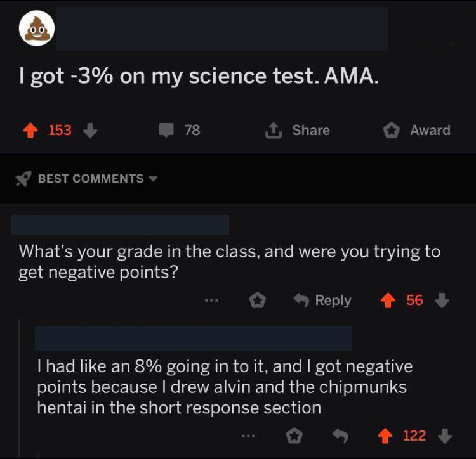The height and width of the screenshot is (459, 476).
Task: Give award to the first comment
Action: 258,301
